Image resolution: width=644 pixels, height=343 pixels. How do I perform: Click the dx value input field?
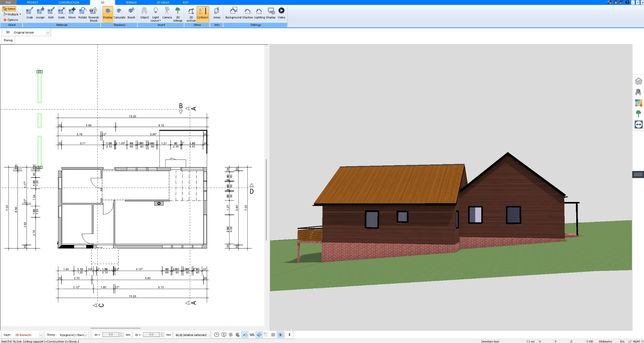(111, 335)
